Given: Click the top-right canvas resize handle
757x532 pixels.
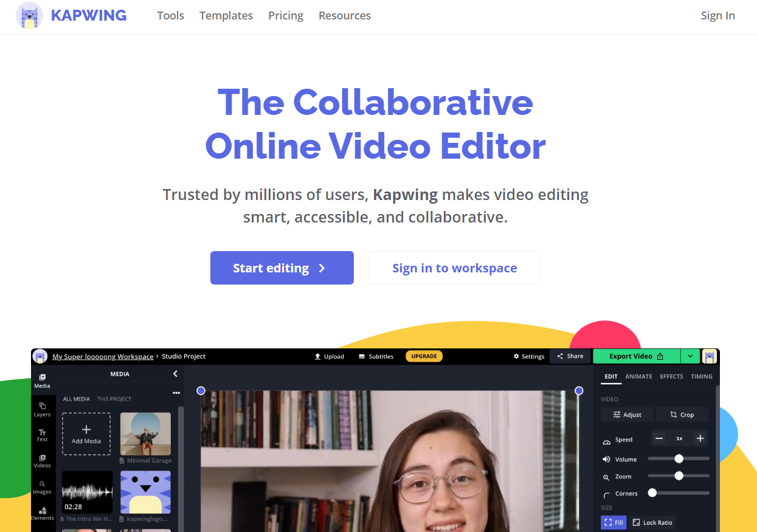Looking at the screenshot, I should click(579, 391).
